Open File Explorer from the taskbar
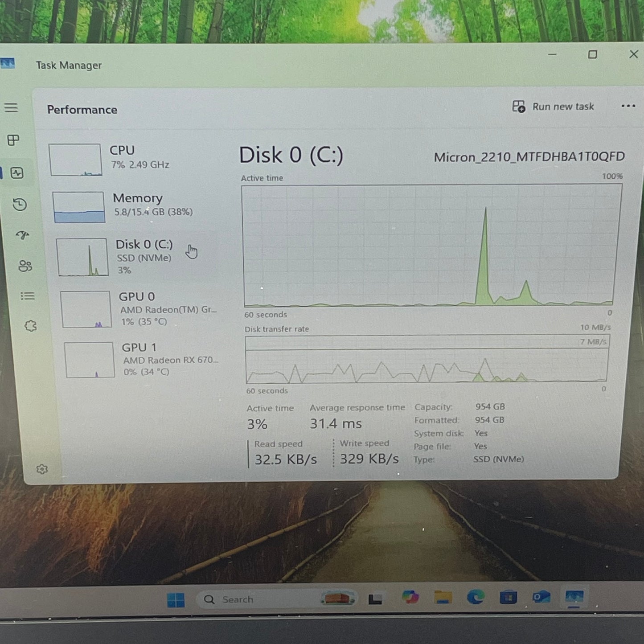Image resolution: width=644 pixels, height=644 pixels. (443, 597)
